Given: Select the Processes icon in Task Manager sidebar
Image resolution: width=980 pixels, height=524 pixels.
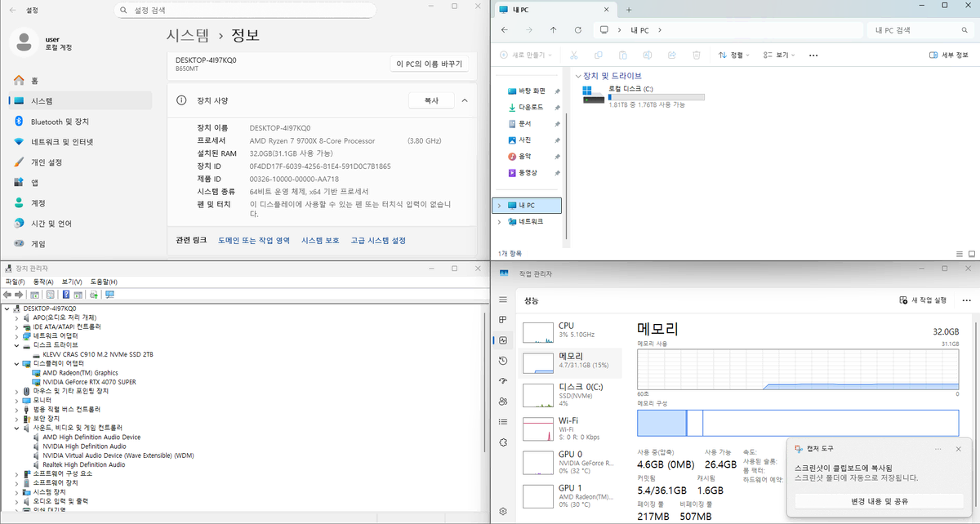Looking at the screenshot, I should point(502,319).
